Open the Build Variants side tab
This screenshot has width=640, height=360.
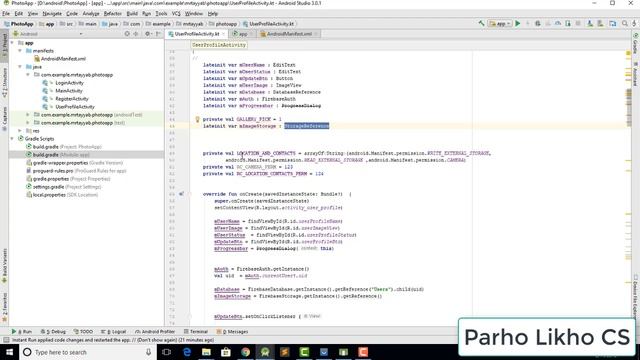pos(4,265)
